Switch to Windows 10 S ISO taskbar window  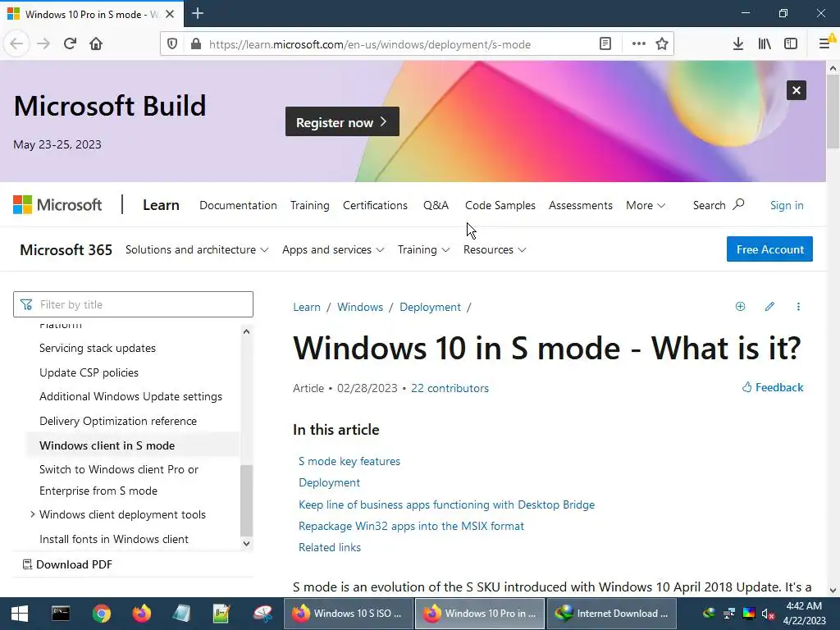click(348, 614)
